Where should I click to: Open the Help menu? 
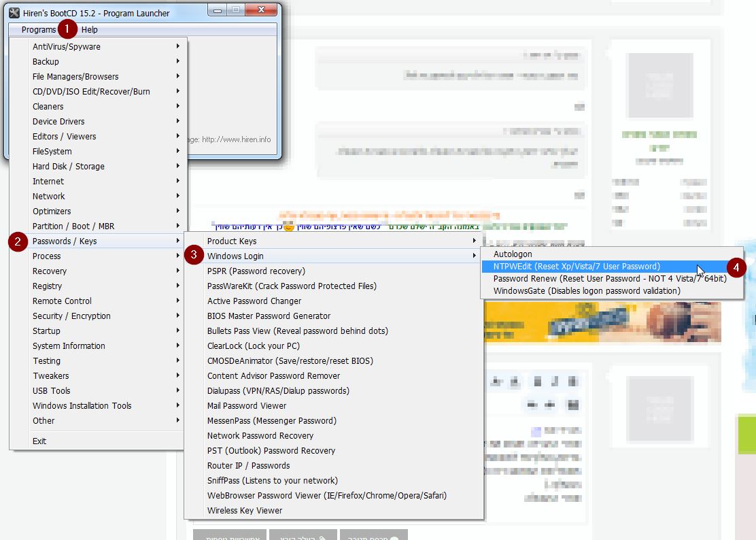(x=89, y=29)
